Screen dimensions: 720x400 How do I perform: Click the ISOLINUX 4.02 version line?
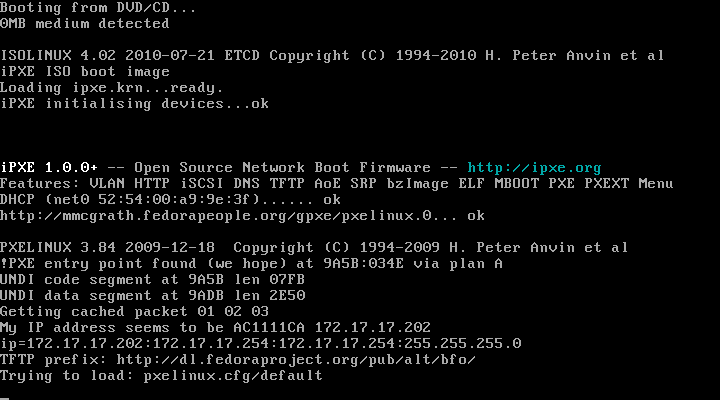pyautogui.click(x=332, y=56)
